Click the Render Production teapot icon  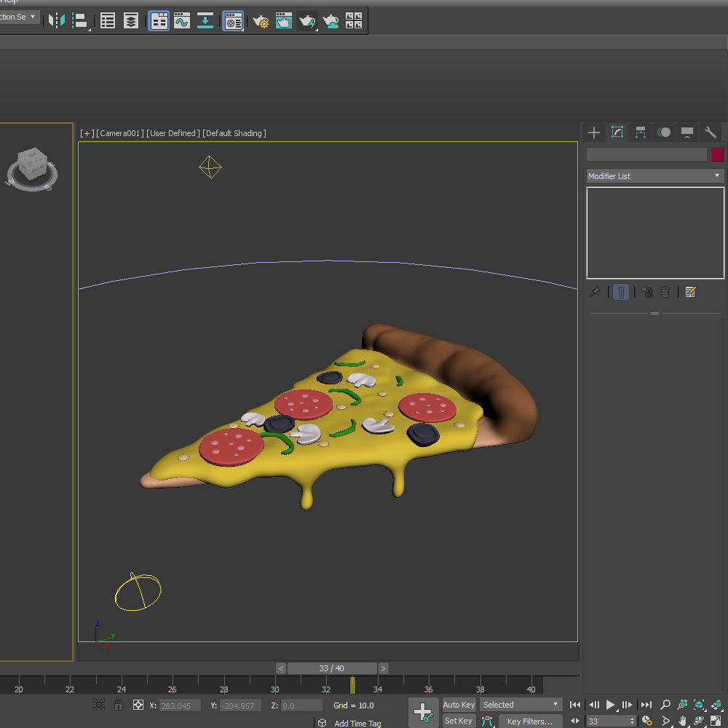(307, 21)
